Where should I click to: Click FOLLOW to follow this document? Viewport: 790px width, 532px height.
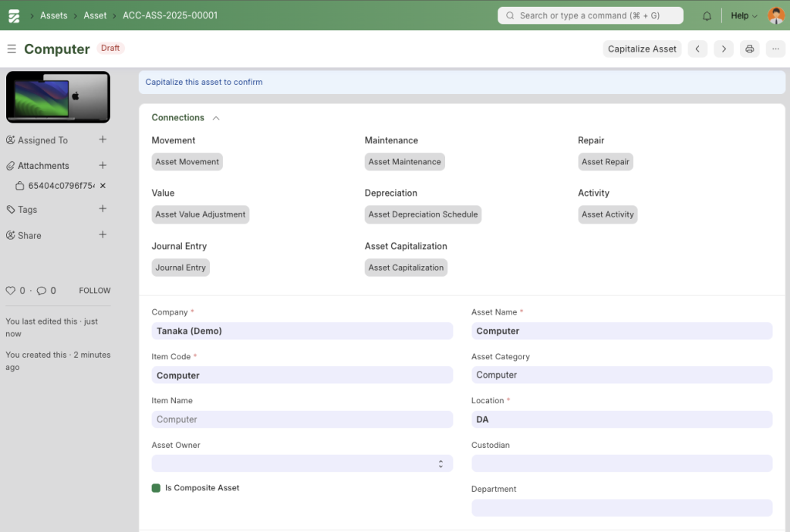94,291
